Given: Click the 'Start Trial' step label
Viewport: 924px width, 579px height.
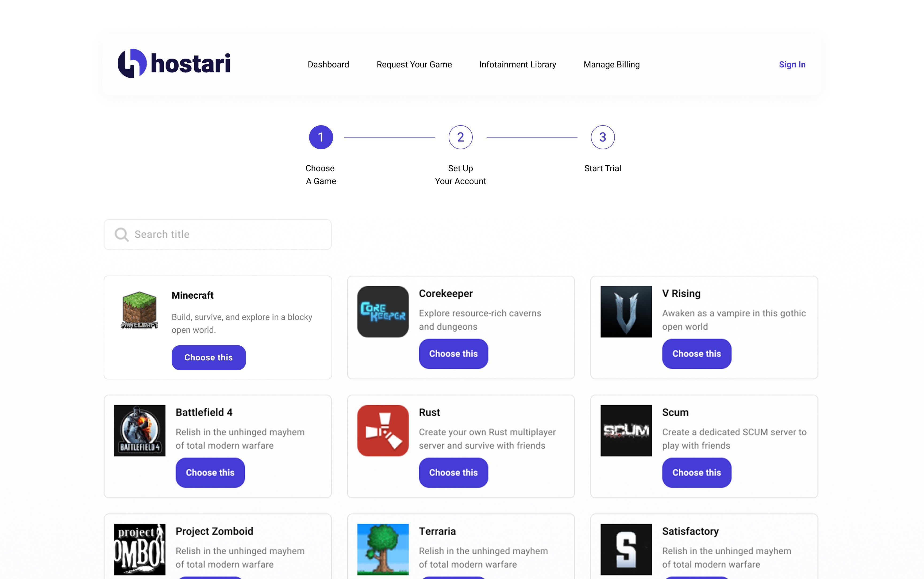Looking at the screenshot, I should coord(603,168).
